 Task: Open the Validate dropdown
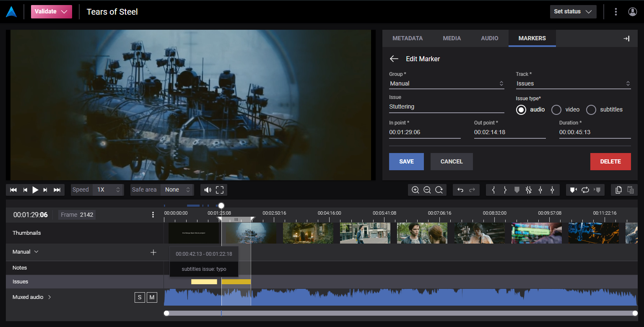[x=51, y=12]
